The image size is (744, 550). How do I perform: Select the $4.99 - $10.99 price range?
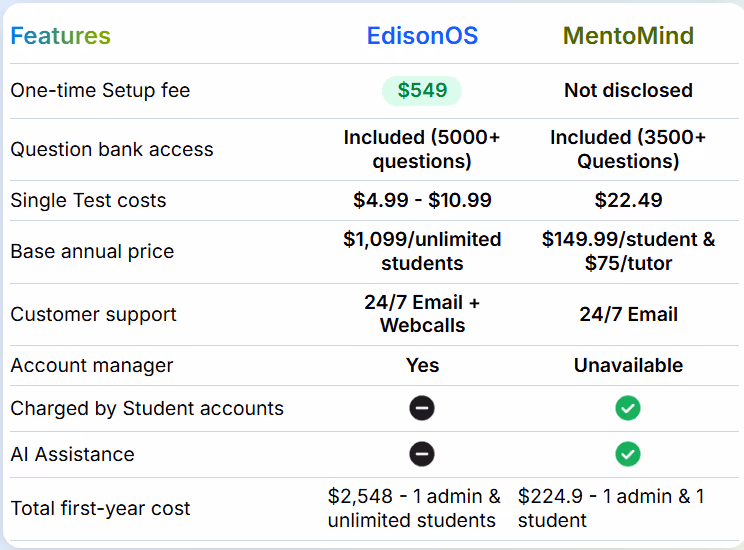click(x=422, y=200)
